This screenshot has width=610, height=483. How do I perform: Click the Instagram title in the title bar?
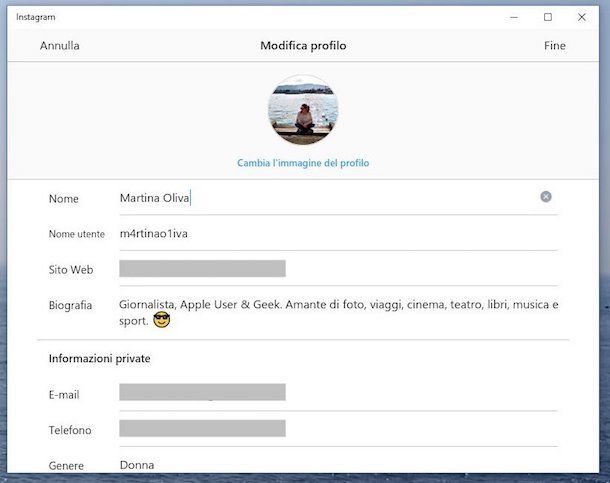(x=36, y=17)
